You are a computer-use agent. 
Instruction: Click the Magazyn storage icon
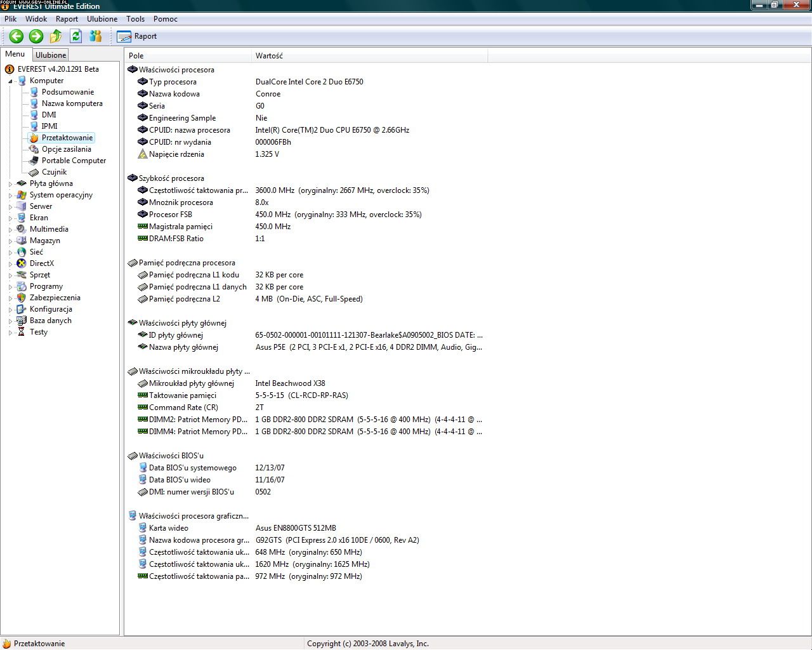pyautogui.click(x=22, y=241)
